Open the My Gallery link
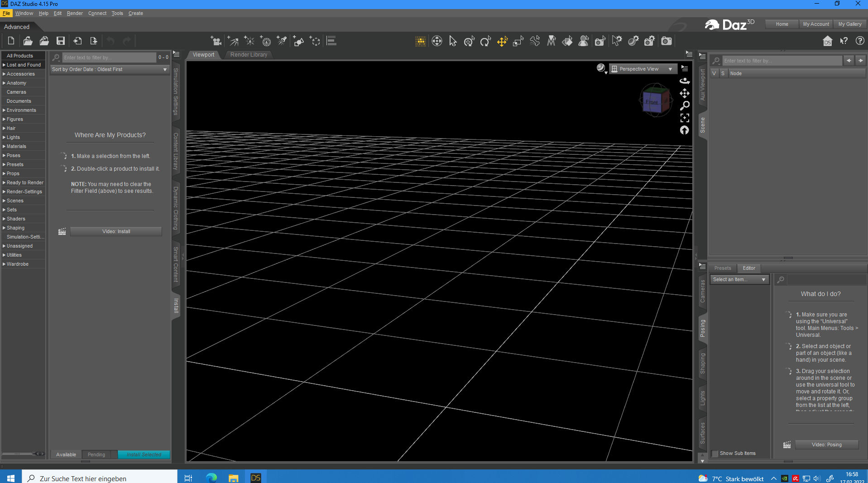 (849, 24)
